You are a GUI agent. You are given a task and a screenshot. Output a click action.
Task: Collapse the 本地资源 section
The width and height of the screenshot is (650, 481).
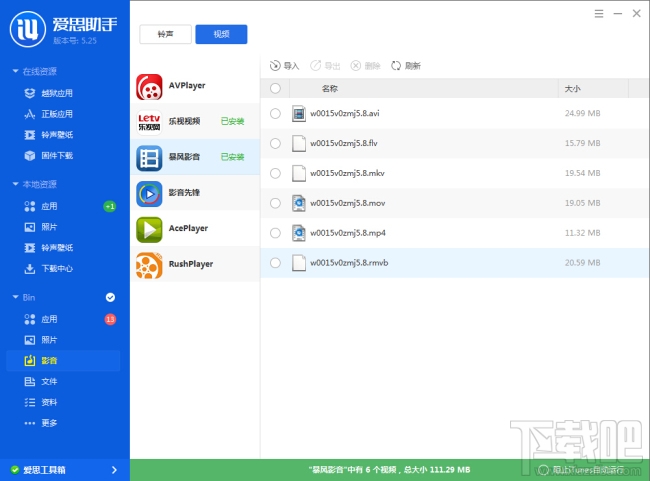click(15, 184)
